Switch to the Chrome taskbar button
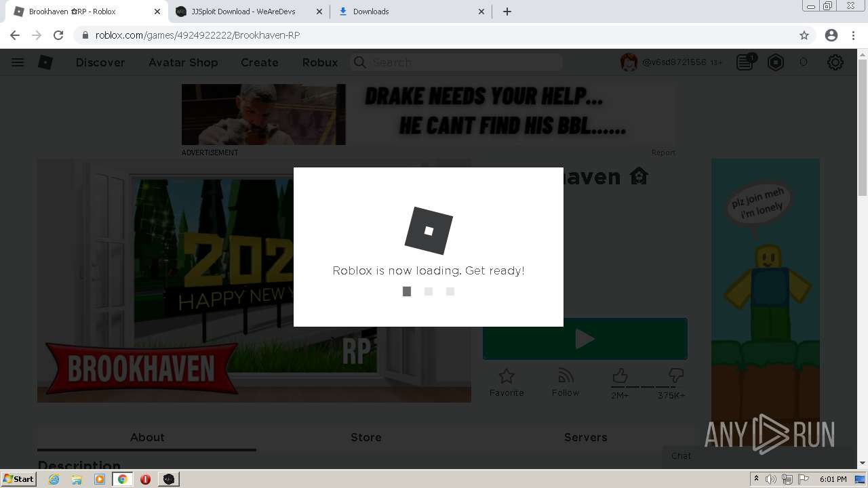 pos(123,479)
